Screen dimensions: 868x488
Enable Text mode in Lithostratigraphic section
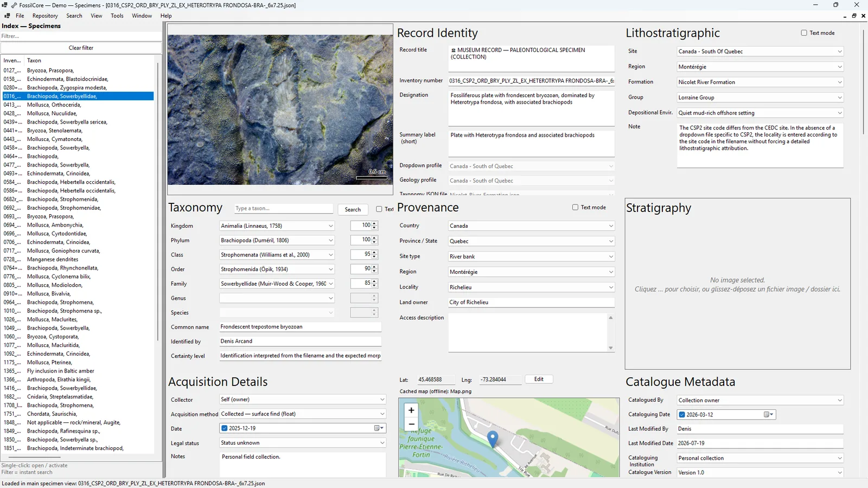pyautogui.click(x=804, y=33)
